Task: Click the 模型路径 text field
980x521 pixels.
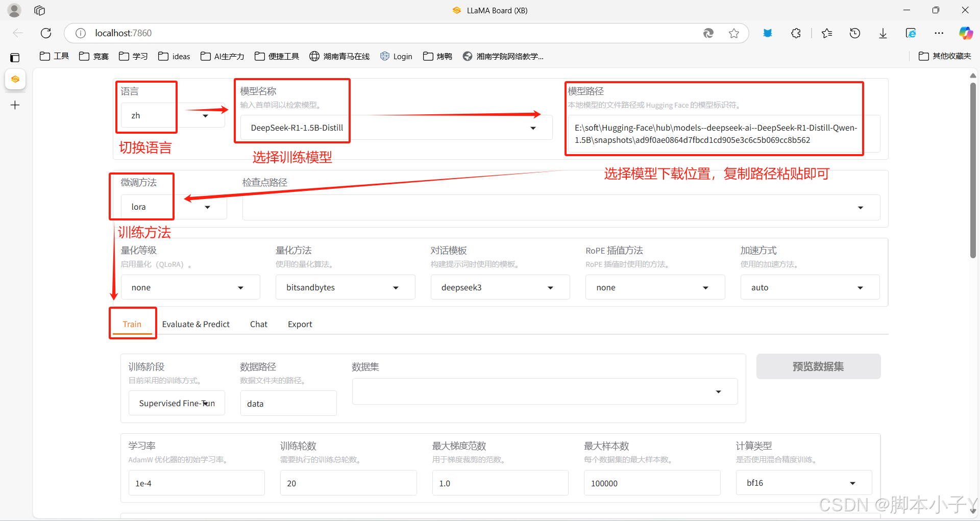Action: (x=724, y=134)
